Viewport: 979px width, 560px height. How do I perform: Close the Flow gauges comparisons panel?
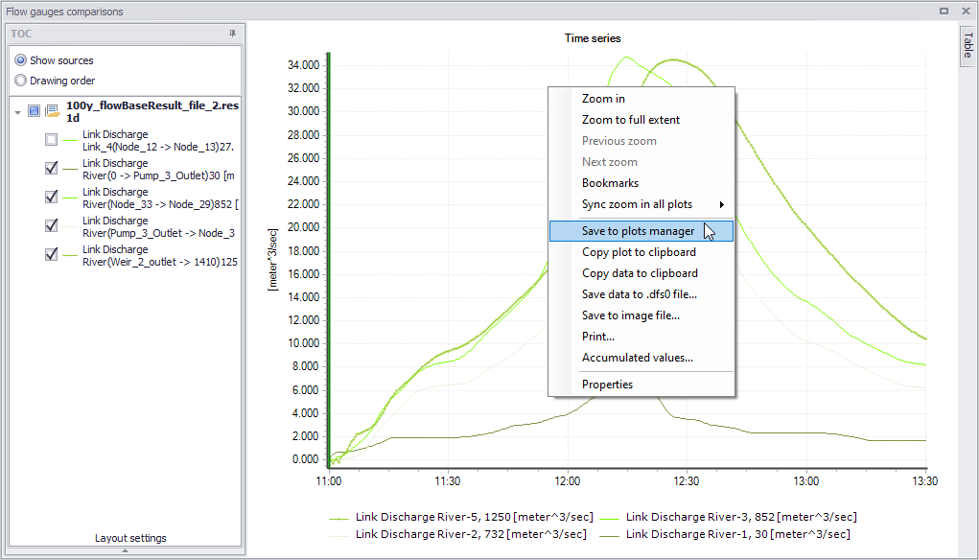click(966, 12)
